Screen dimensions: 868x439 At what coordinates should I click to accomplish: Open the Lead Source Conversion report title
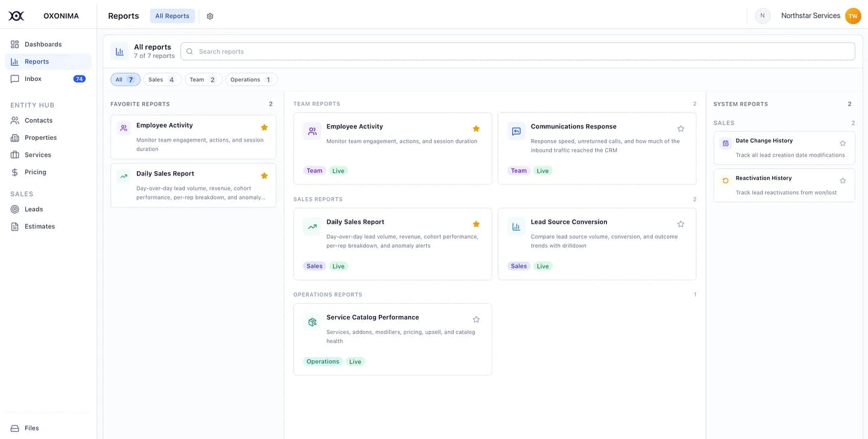[569, 222]
